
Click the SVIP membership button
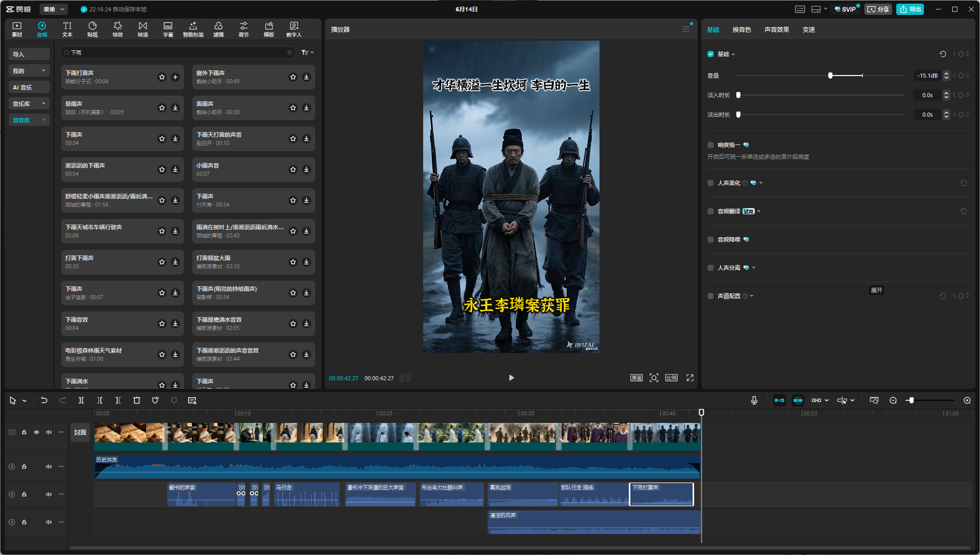tap(845, 9)
